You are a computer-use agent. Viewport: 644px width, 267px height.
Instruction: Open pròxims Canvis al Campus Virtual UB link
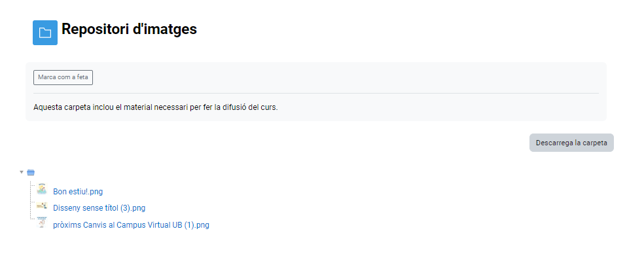pyautogui.click(x=131, y=225)
